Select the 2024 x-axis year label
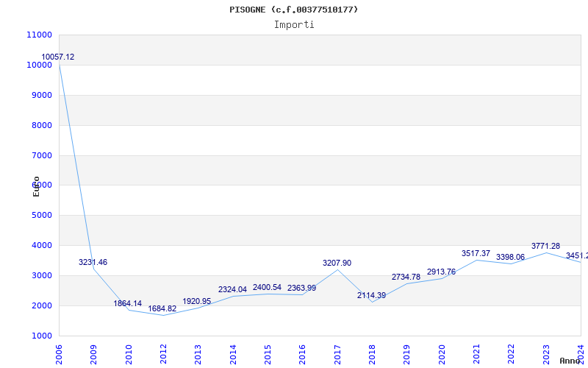Image resolution: width=588 pixels, height=368 pixels. pos(581,353)
